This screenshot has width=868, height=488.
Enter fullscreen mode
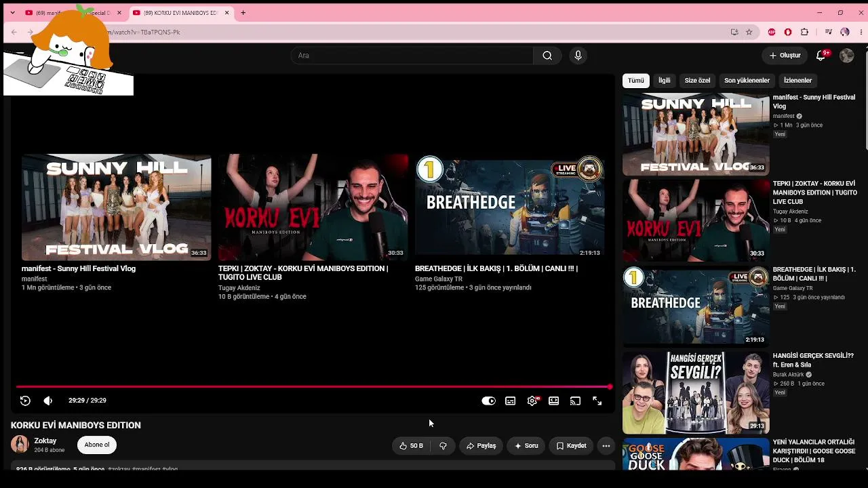[597, 401]
